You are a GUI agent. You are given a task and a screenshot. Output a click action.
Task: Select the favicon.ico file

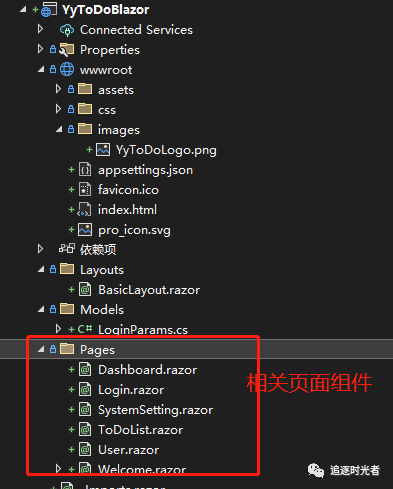(x=128, y=190)
